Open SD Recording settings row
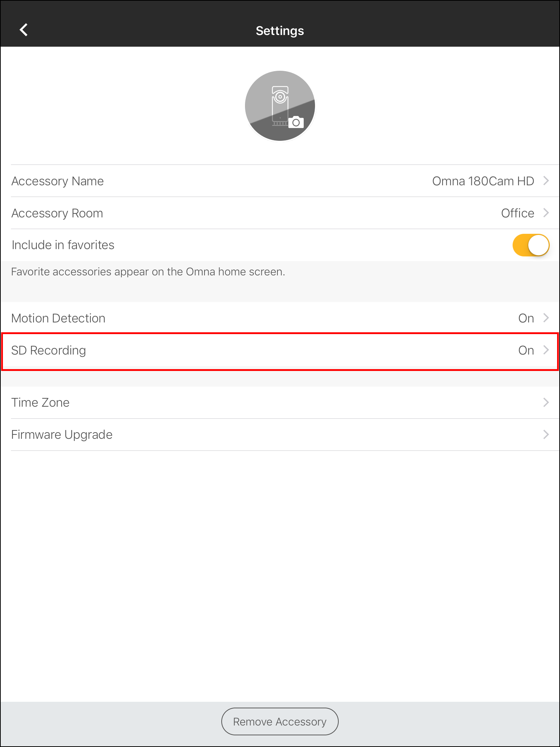Screen dimensions: 560x747 [280, 350]
